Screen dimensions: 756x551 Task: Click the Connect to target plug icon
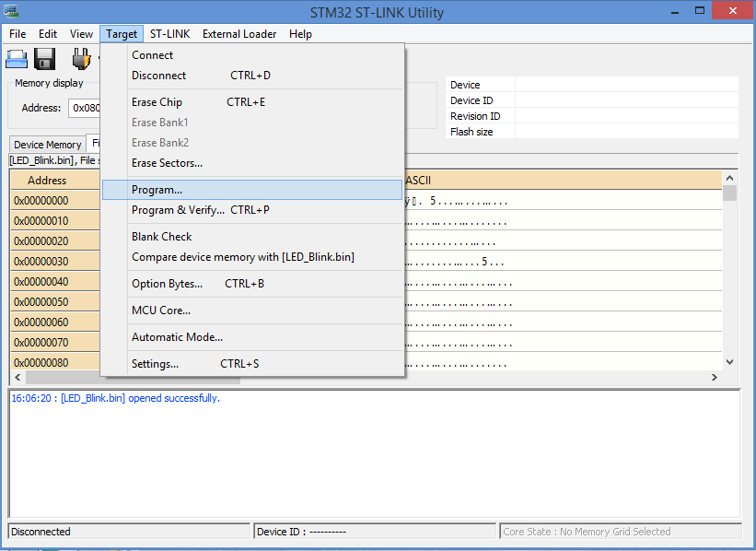tap(81, 59)
